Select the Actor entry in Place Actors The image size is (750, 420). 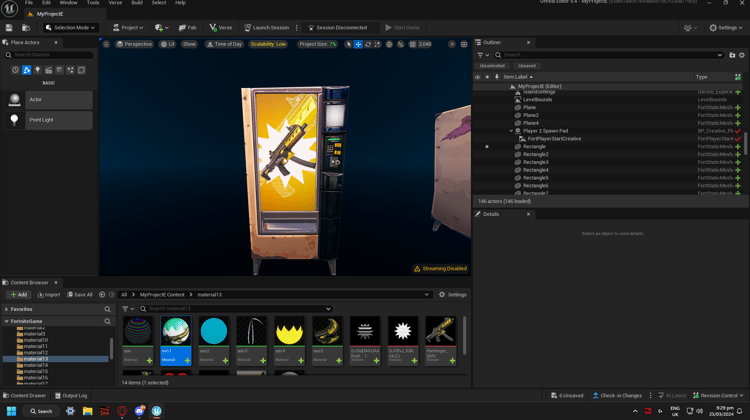pos(48,99)
